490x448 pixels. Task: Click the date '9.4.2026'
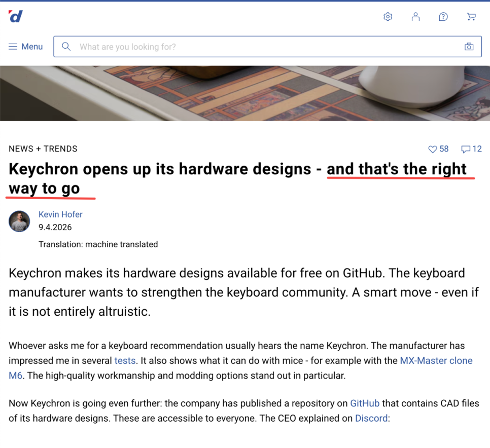(55, 227)
